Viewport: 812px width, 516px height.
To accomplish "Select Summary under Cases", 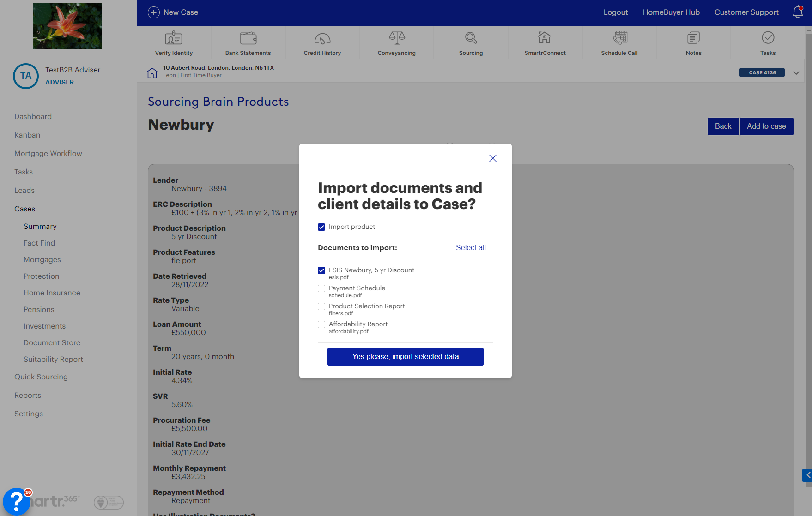I will pyautogui.click(x=40, y=226).
